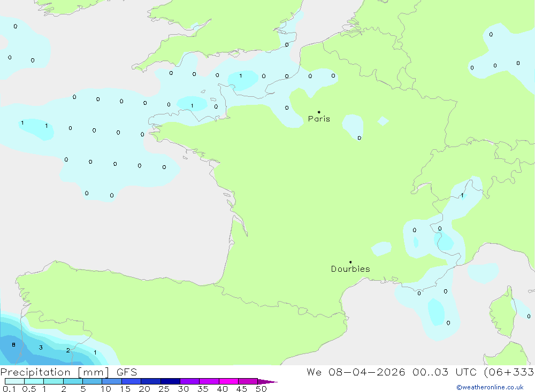Click the Paris city label
The height and width of the screenshot is (392, 535).
click(x=319, y=119)
